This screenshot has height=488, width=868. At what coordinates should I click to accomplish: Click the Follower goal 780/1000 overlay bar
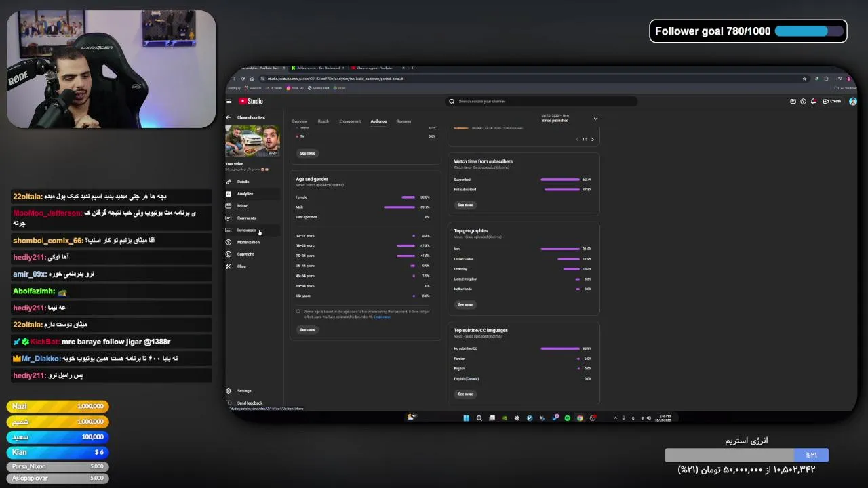(x=748, y=31)
